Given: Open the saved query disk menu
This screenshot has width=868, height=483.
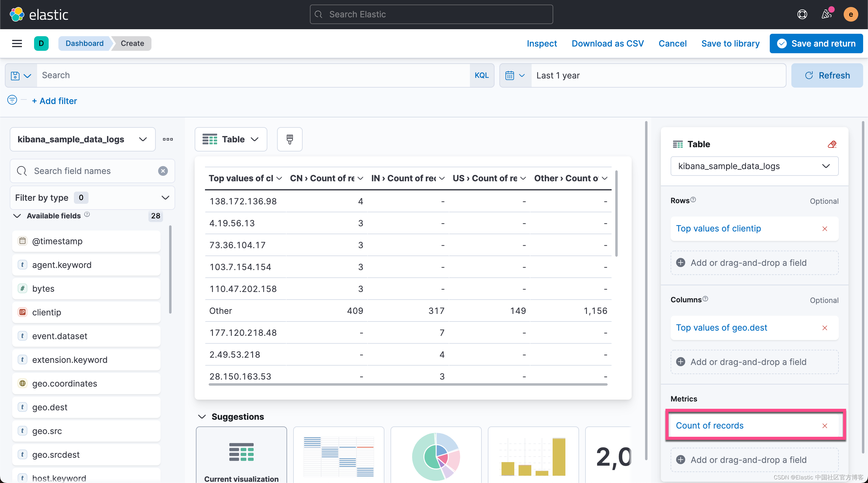Looking at the screenshot, I should click(21, 75).
